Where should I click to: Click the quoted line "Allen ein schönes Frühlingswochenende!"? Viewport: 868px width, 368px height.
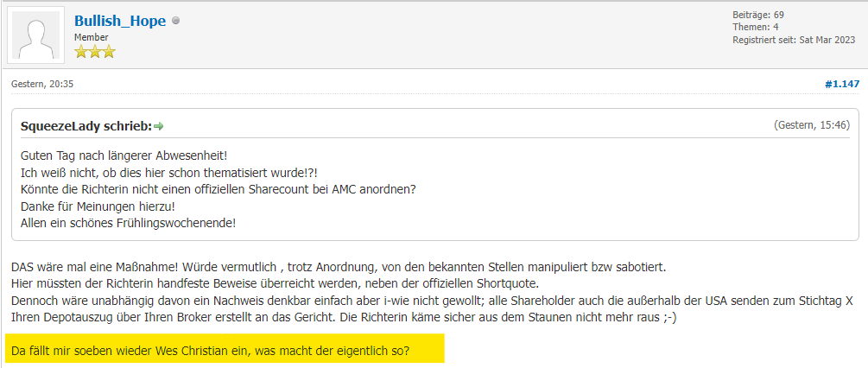pyautogui.click(x=128, y=222)
